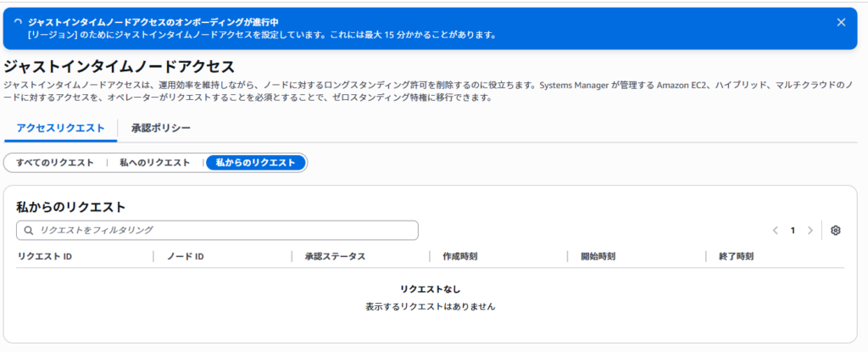Focus the リクエストをフィルタリング search field
The height and width of the screenshot is (352, 868).
[225, 231]
